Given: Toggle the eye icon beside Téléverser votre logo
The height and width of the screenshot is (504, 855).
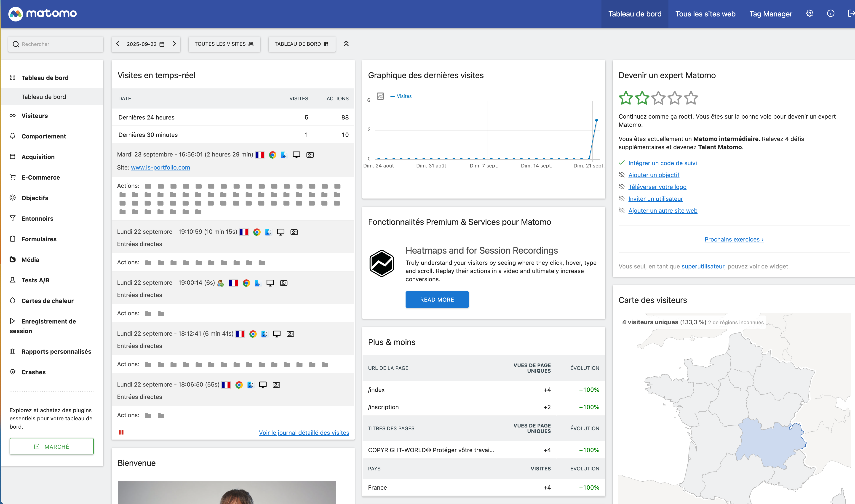Looking at the screenshot, I should 622,186.
